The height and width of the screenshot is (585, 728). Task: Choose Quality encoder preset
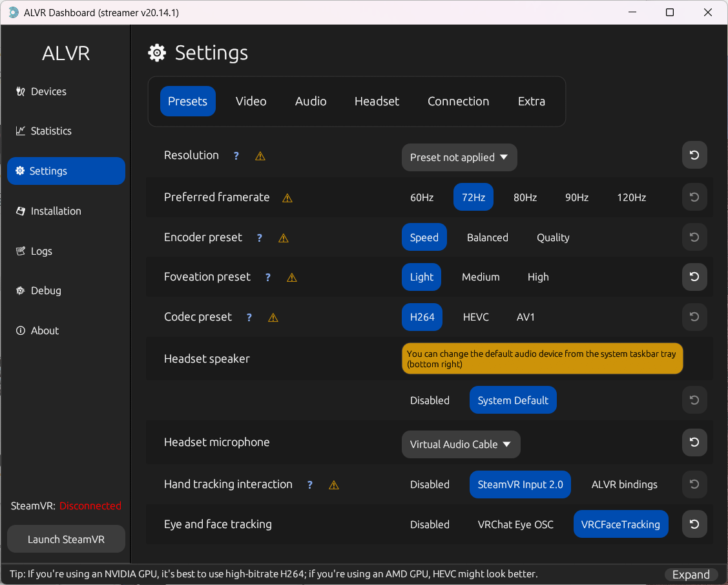click(x=552, y=237)
